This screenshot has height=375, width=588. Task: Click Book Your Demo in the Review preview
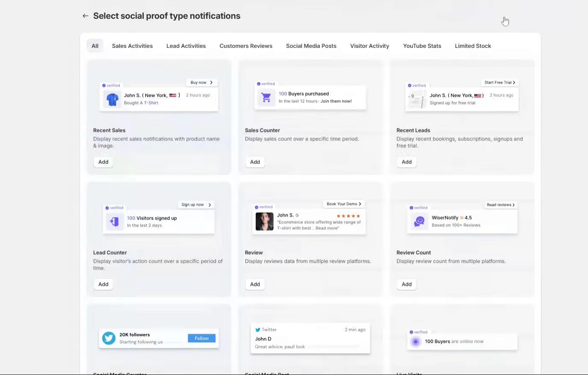(344, 204)
